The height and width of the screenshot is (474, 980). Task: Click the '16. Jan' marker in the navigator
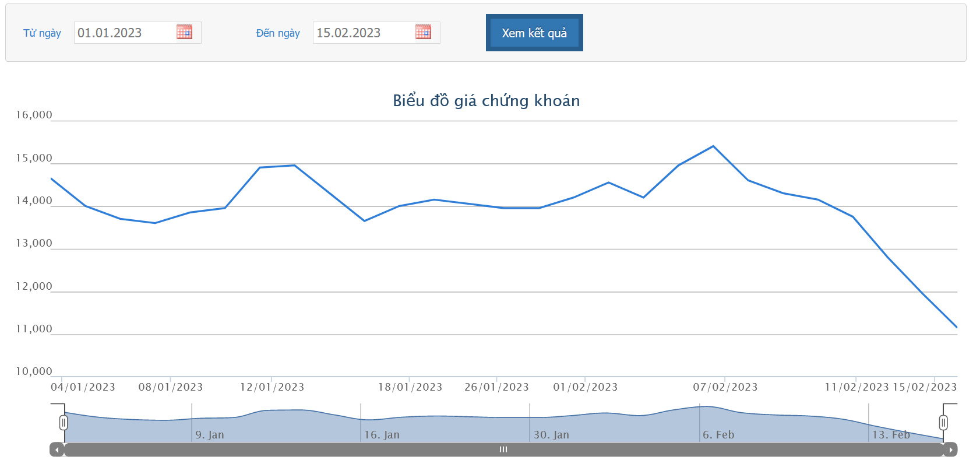(382, 435)
